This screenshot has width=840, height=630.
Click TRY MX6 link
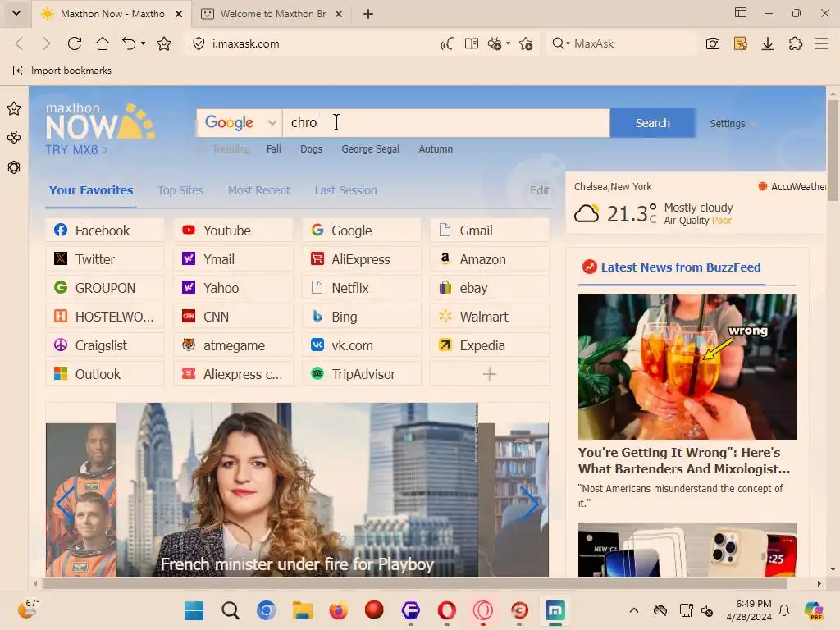(76, 150)
